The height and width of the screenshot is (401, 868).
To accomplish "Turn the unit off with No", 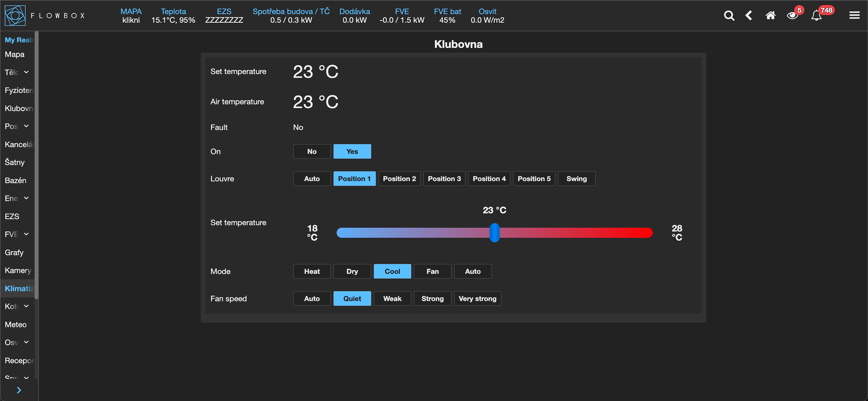I will click(x=312, y=151).
